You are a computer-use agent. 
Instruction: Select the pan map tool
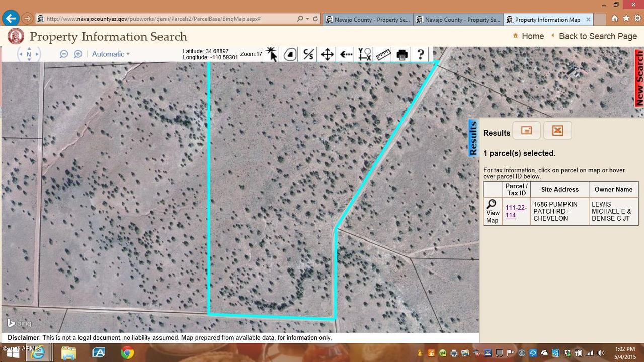pos(327,54)
